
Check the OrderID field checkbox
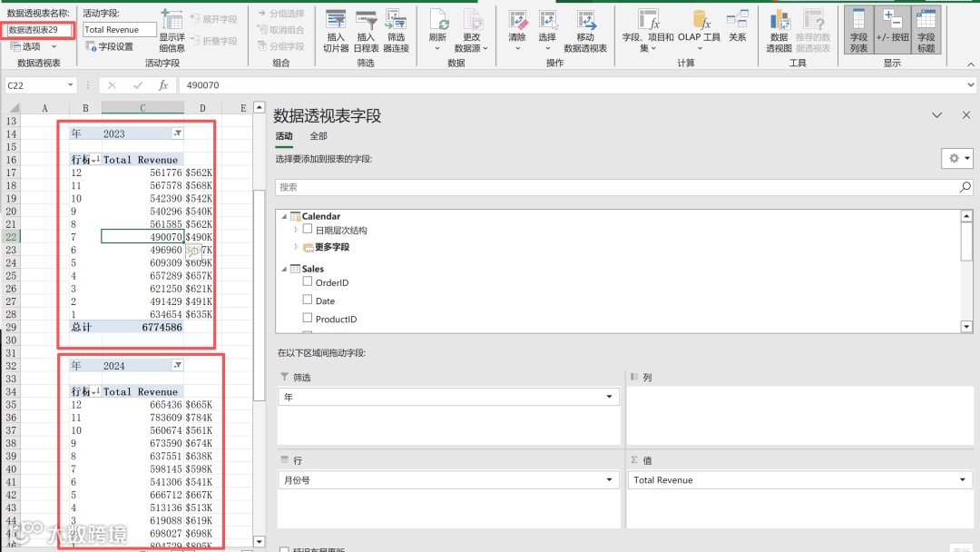pos(308,282)
